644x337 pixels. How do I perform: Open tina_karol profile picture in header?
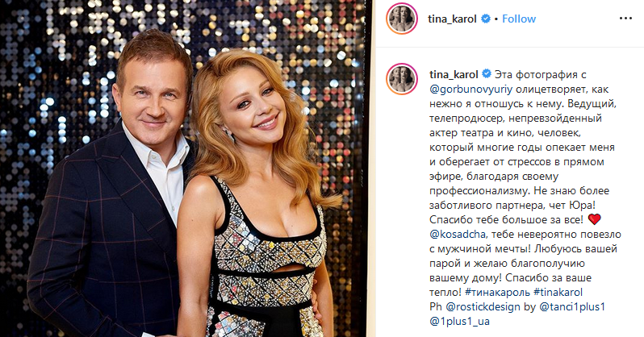(402, 19)
